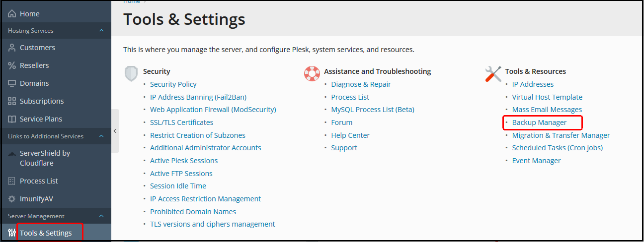The width and height of the screenshot is (644, 242).
Task: Click the Service Plans book icon
Action: (12, 119)
